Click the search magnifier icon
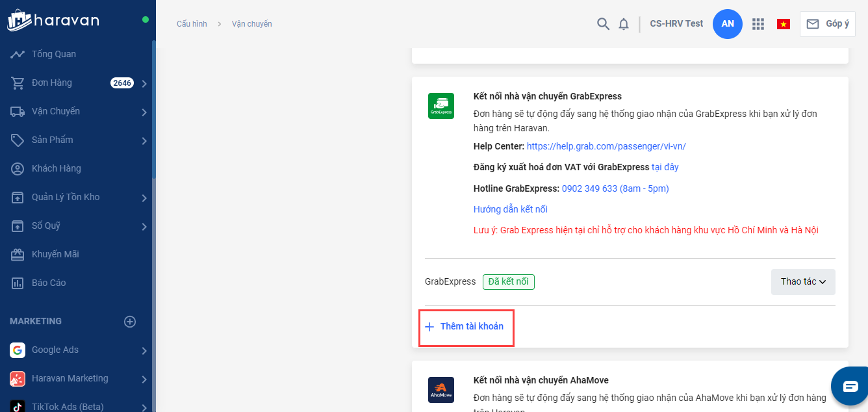Screen dimensions: 868x412 (x=603, y=24)
